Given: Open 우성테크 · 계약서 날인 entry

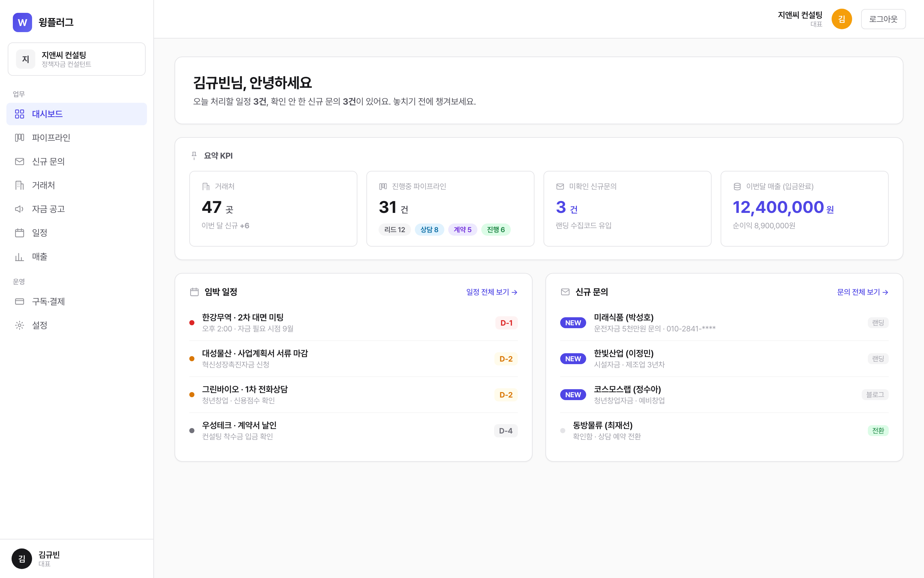Looking at the screenshot, I should coord(354,431).
